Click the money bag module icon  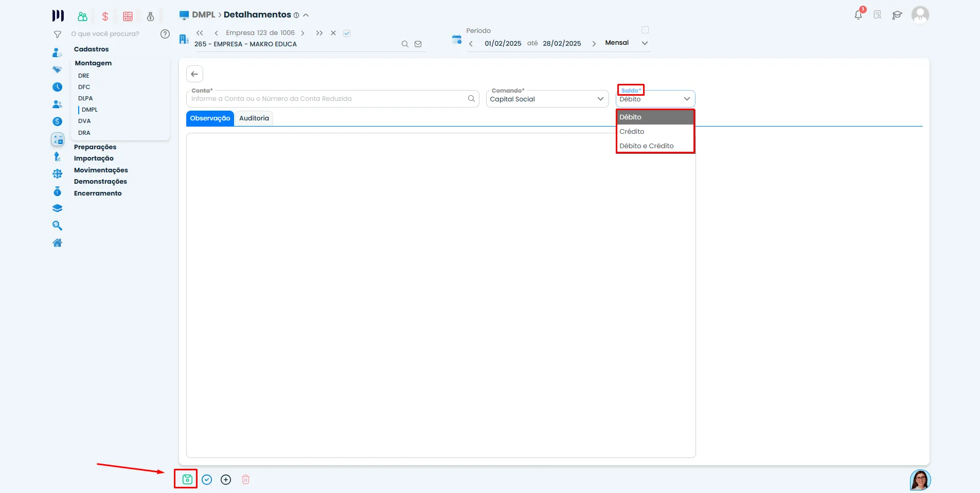click(x=150, y=16)
